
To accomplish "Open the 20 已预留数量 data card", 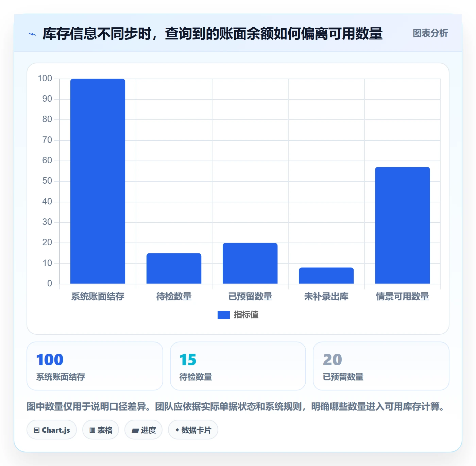I will click(381, 366).
